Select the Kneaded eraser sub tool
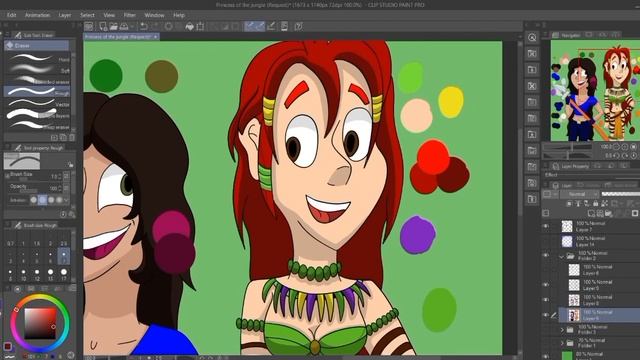Screen dimensions: 640x360 (x=38, y=80)
